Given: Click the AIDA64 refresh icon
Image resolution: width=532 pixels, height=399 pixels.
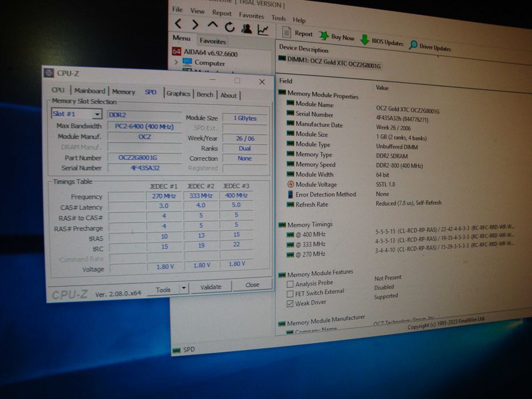Looking at the screenshot, I should 230,27.
